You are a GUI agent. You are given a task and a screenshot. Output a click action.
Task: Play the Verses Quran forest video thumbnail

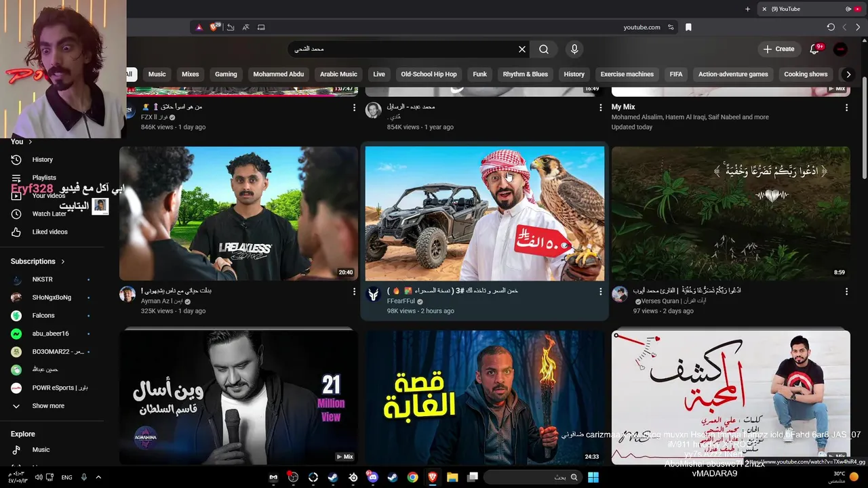pyautogui.click(x=730, y=213)
